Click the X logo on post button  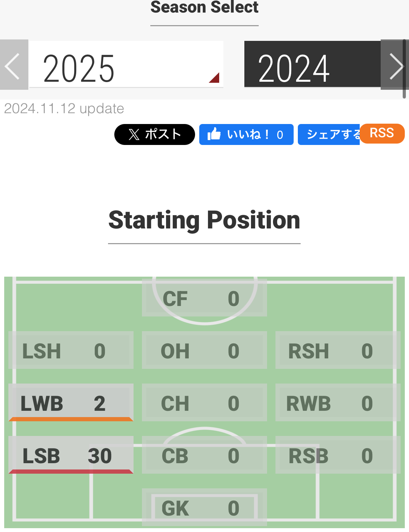tap(134, 134)
